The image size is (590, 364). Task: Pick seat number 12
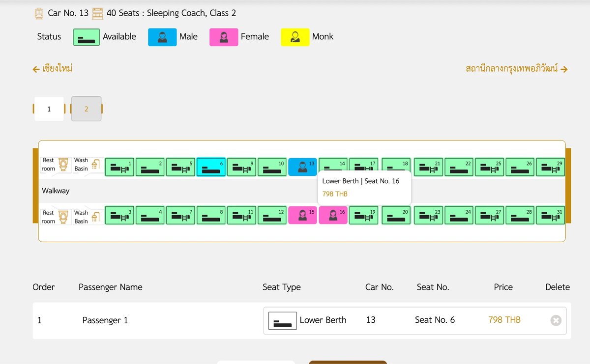tap(272, 215)
